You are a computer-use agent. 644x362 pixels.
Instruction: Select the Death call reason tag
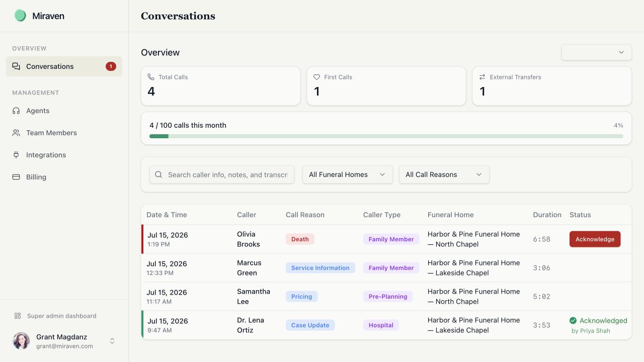pos(300,239)
